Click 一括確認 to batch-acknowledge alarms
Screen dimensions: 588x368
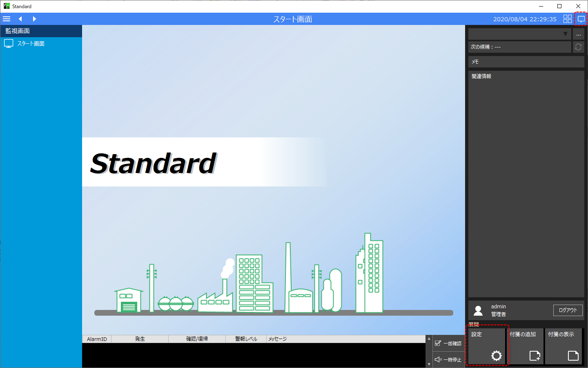(x=448, y=343)
